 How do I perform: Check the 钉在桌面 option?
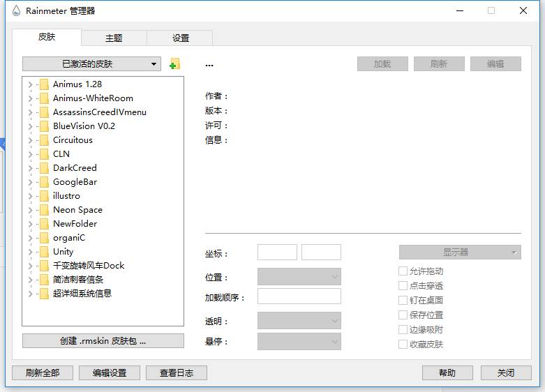[x=403, y=300]
